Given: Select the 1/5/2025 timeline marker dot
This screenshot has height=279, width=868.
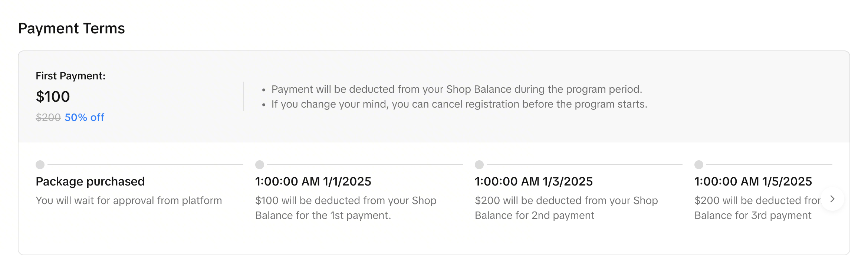Looking at the screenshot, I should click(699, 164).
